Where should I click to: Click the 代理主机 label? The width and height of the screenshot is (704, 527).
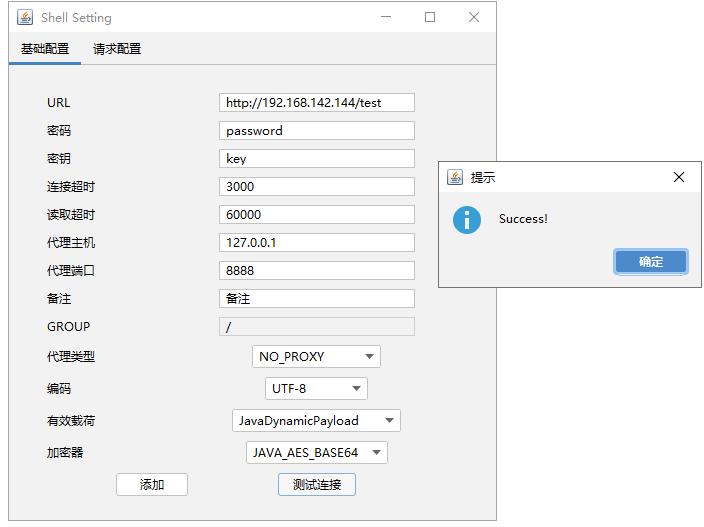coord(71,243)
